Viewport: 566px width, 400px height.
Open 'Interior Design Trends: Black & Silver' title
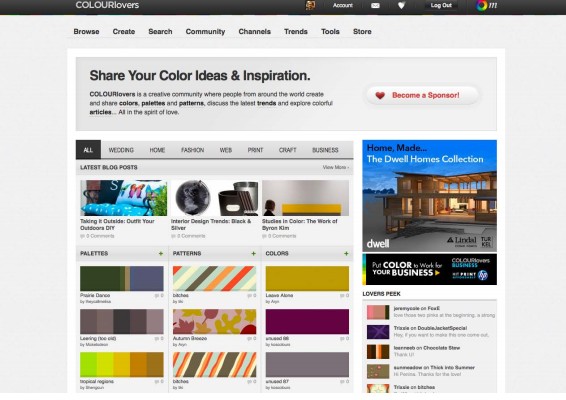tap(211, 225)
